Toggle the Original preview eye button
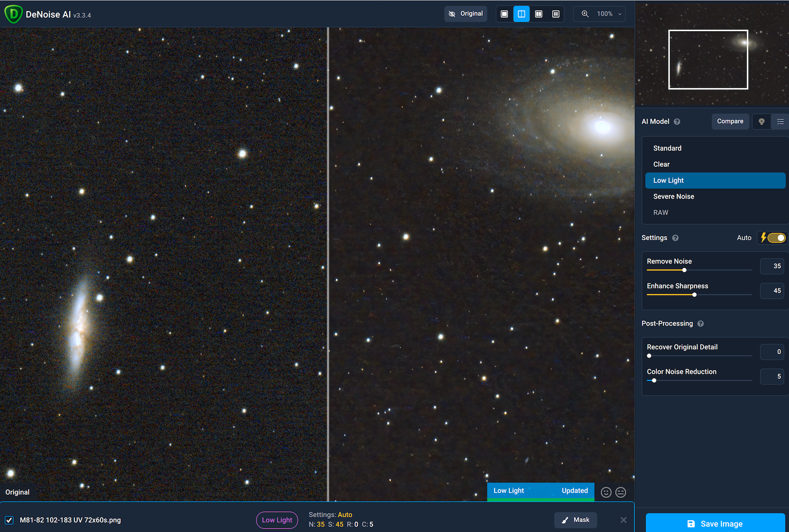This screenshot has width=789, height=532. point(466,14)
